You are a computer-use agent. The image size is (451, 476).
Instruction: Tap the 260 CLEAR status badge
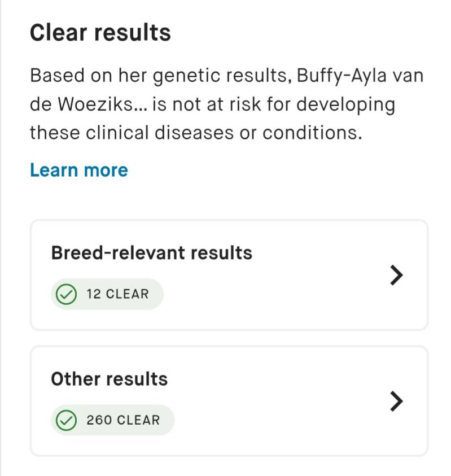113,420
